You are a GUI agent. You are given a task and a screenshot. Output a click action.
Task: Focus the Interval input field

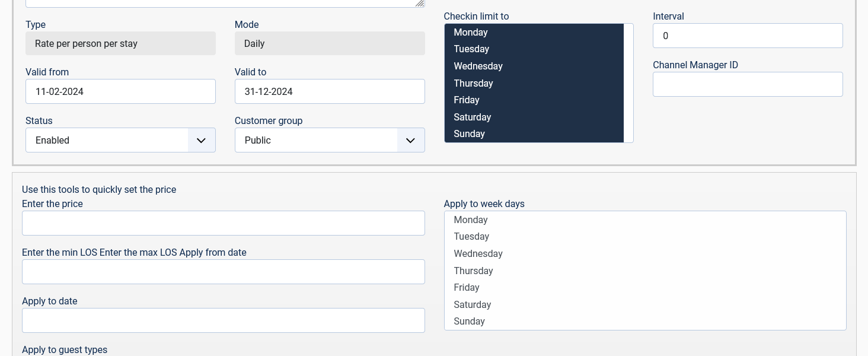click(748, 36)
